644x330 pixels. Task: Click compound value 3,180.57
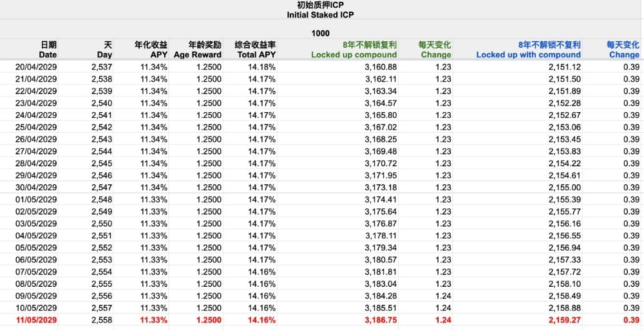pos(381,260)
